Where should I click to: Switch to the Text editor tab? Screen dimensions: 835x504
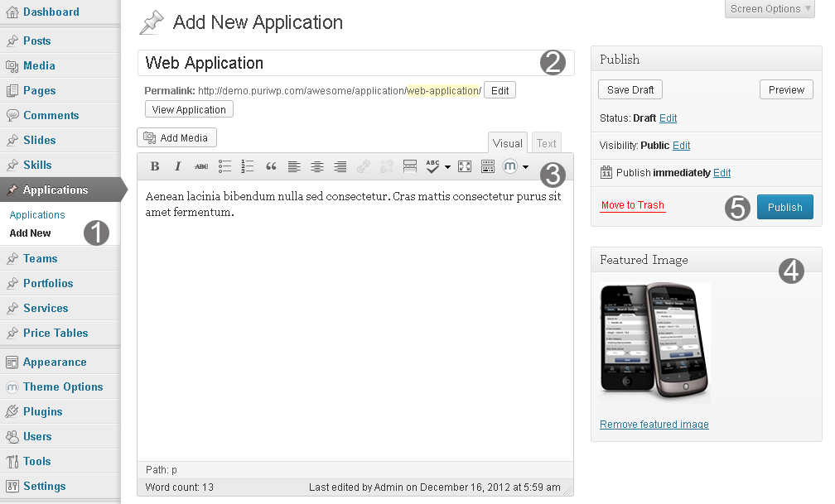tap(546, 142)
